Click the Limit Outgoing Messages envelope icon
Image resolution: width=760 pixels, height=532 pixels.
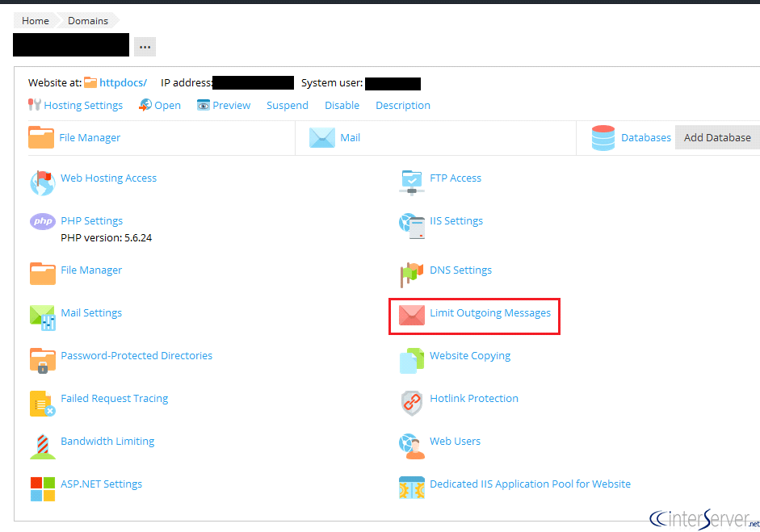[412, 316]
